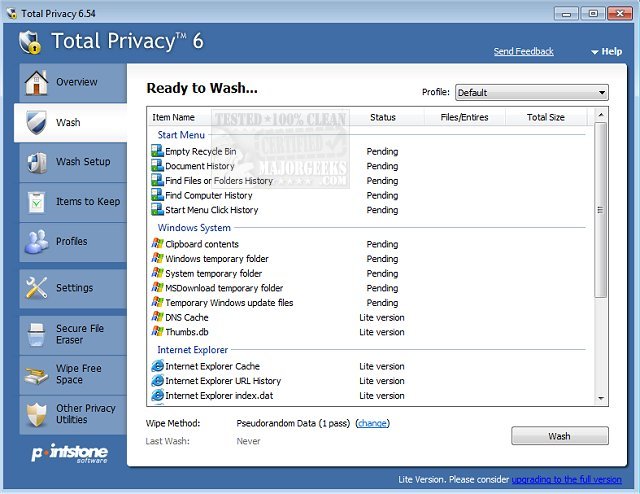Click the list scrollbar thumb
Image resolution: width=640 pixels, height=494 pixels.
click(x=600, y=210)
